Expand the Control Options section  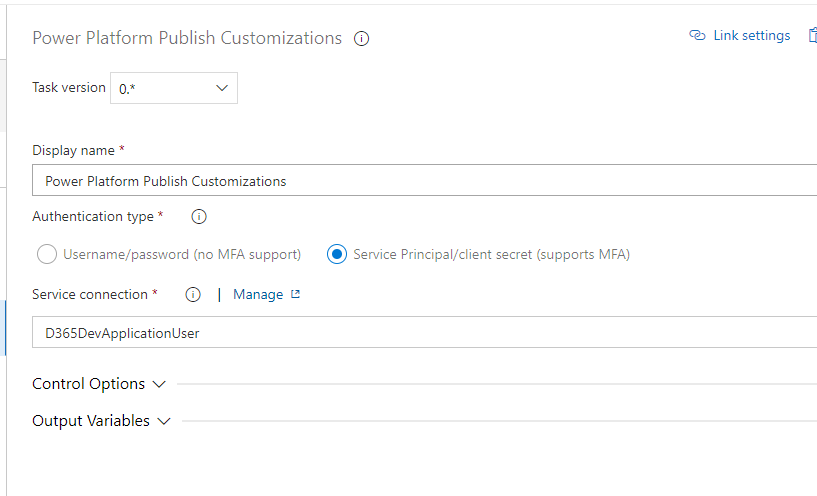(89, 384)
